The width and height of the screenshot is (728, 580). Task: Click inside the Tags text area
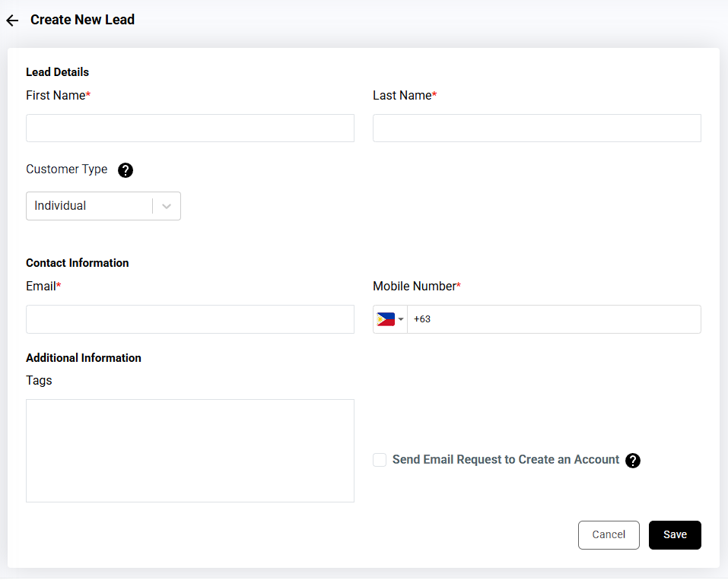190,450
